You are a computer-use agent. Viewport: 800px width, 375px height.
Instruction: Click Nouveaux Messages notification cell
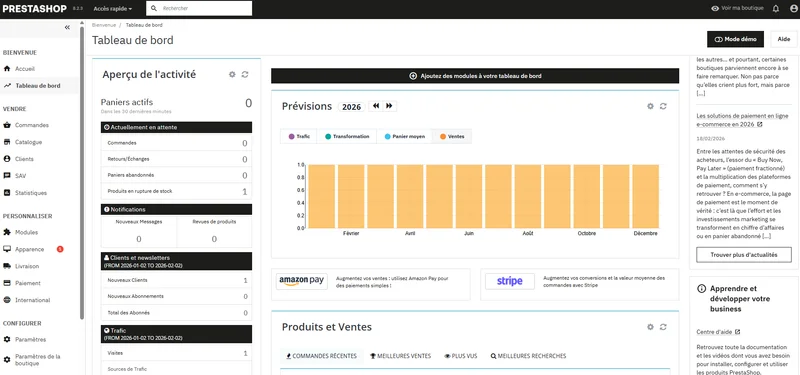point(139,231)
